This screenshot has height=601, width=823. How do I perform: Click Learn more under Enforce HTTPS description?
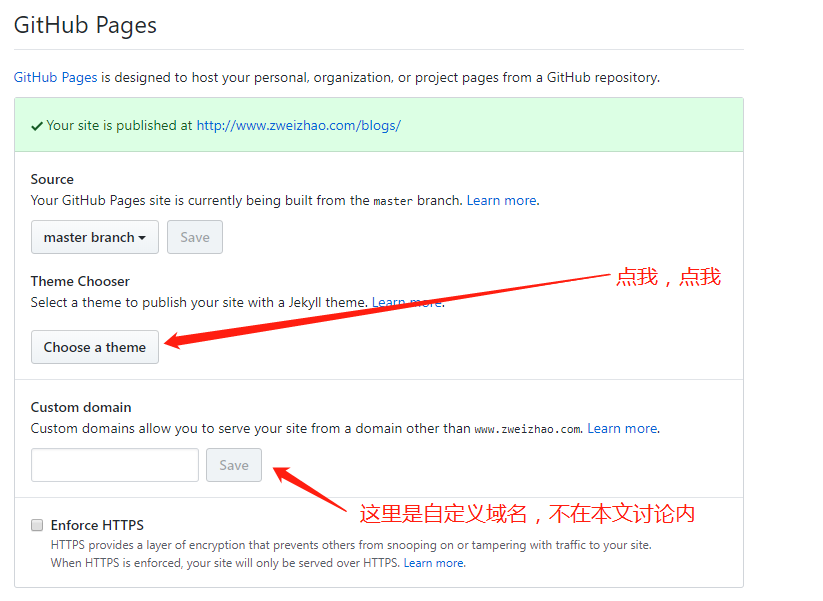(x=434, y=563)
